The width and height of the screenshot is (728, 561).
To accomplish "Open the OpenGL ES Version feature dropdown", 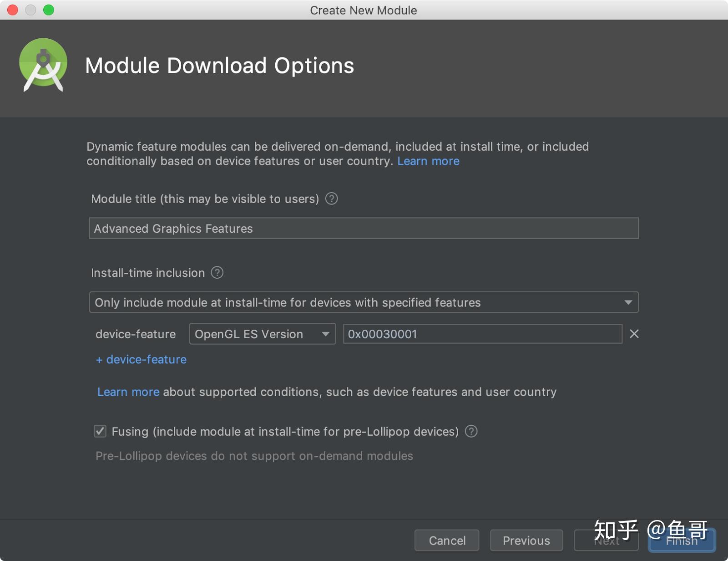I will click(x=263, y=334).
